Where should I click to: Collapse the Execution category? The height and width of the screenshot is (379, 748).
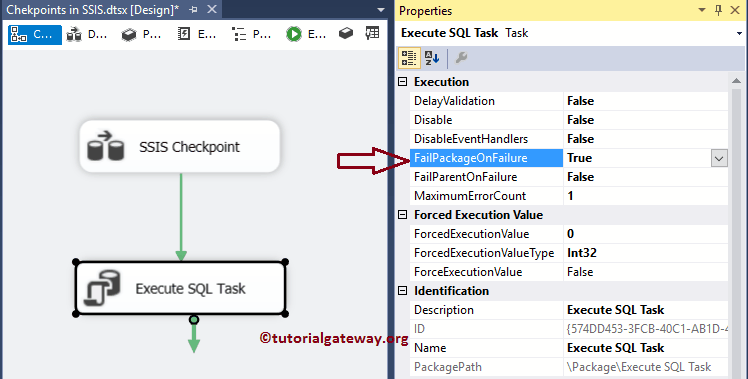click(x=403, y=82)
